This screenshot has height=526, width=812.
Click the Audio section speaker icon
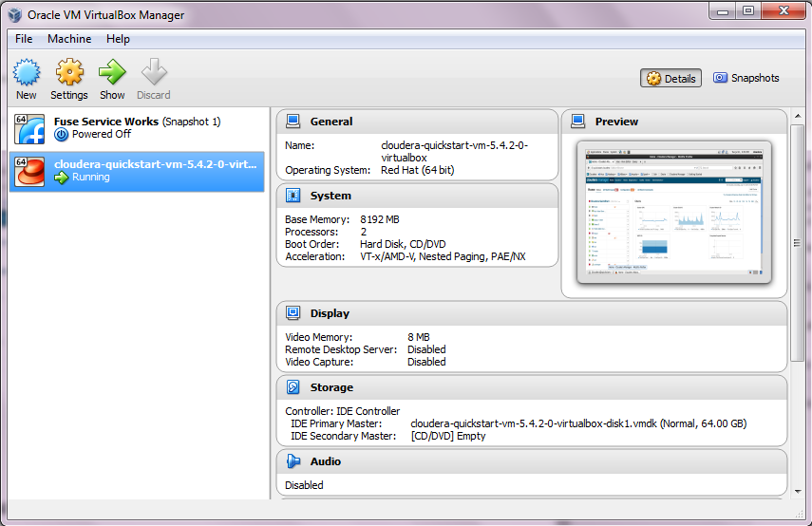point(293,460)
